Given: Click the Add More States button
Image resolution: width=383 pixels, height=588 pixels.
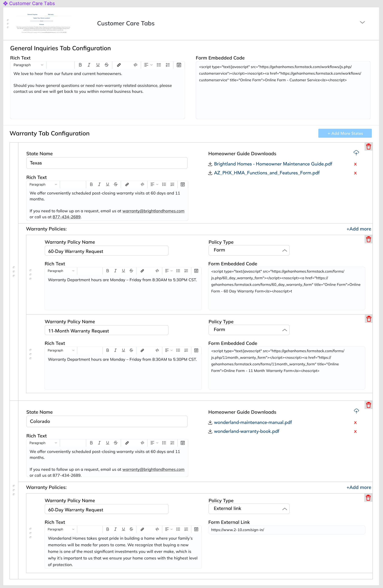Looking at the screenshot, I should (x=345, y=133).
